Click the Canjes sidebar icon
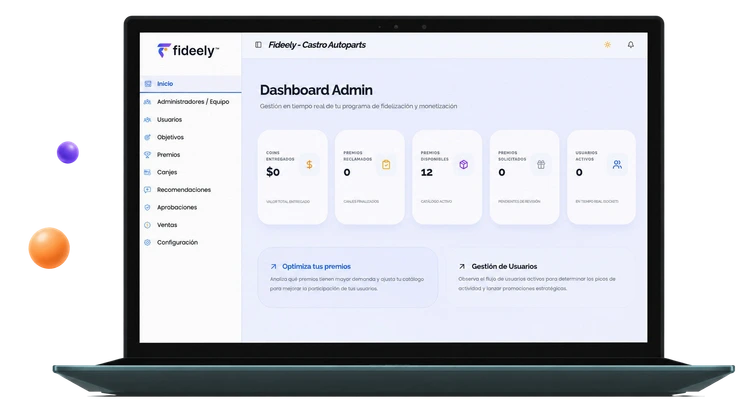 coord(148,172)
